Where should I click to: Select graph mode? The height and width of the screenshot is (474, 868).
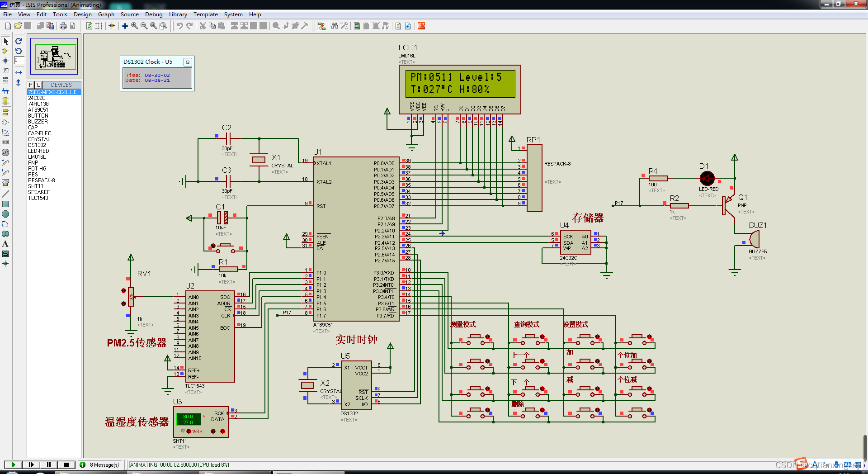[5, 132]
